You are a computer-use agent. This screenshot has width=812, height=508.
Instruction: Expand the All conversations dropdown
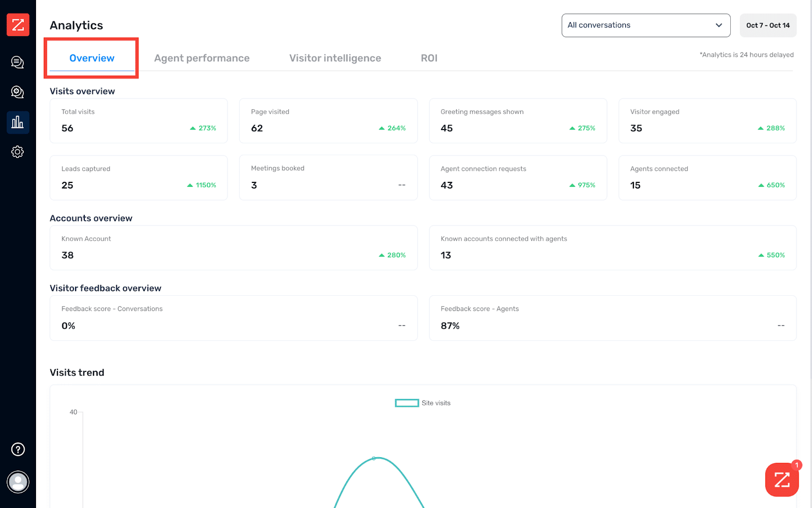[646, 25]
